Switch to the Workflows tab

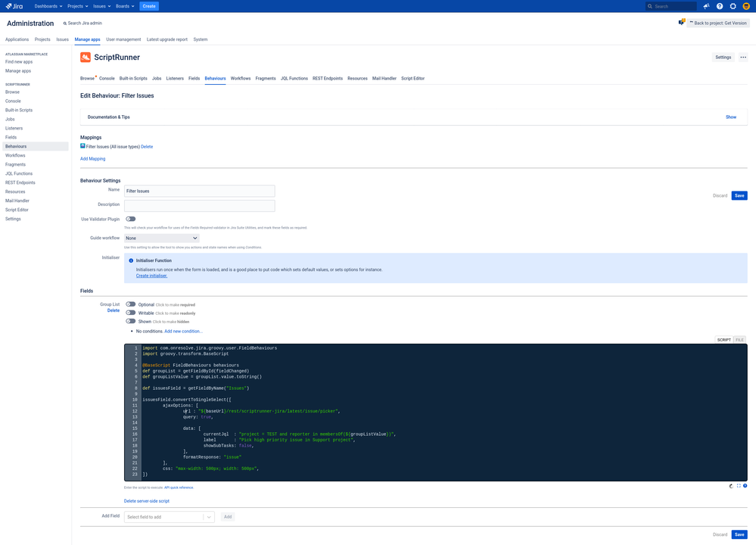[x=239, y=77]
